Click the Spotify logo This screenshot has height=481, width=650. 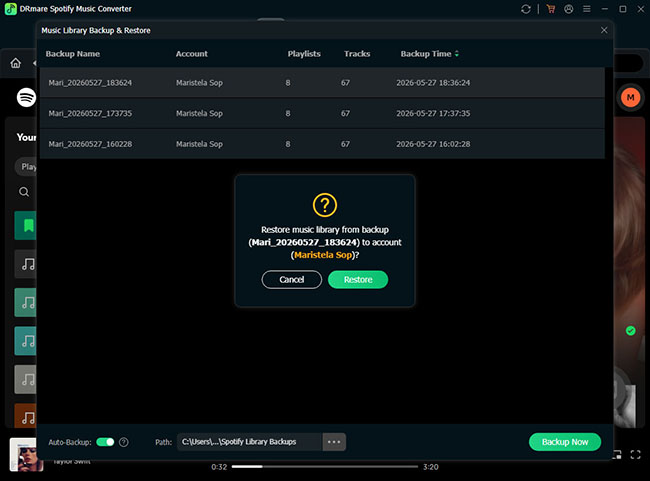[26, 97]
